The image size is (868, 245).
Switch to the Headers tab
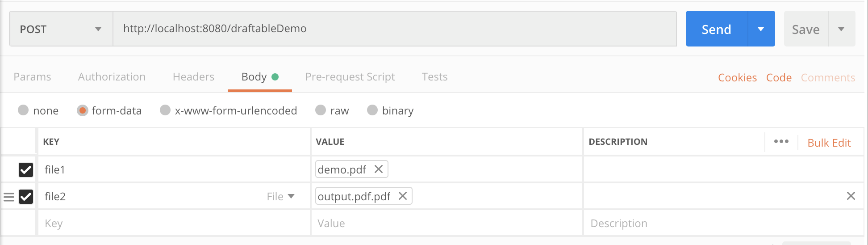(193, 77)
